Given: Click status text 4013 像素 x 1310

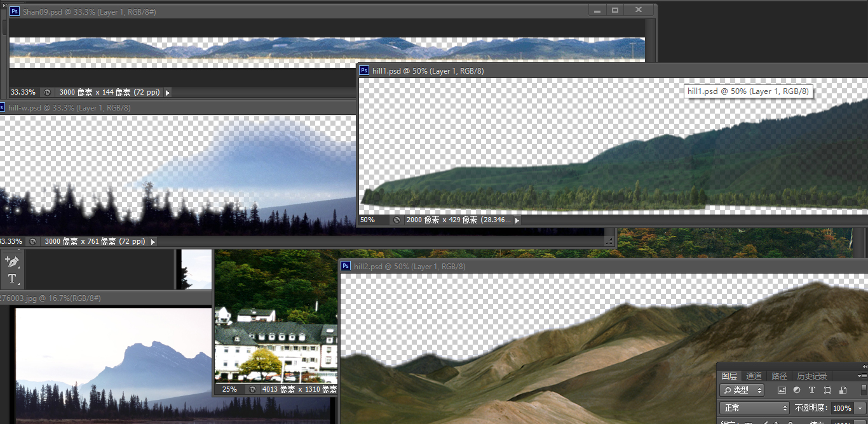Looking at the screenshot, I should [x=299, y=390].
